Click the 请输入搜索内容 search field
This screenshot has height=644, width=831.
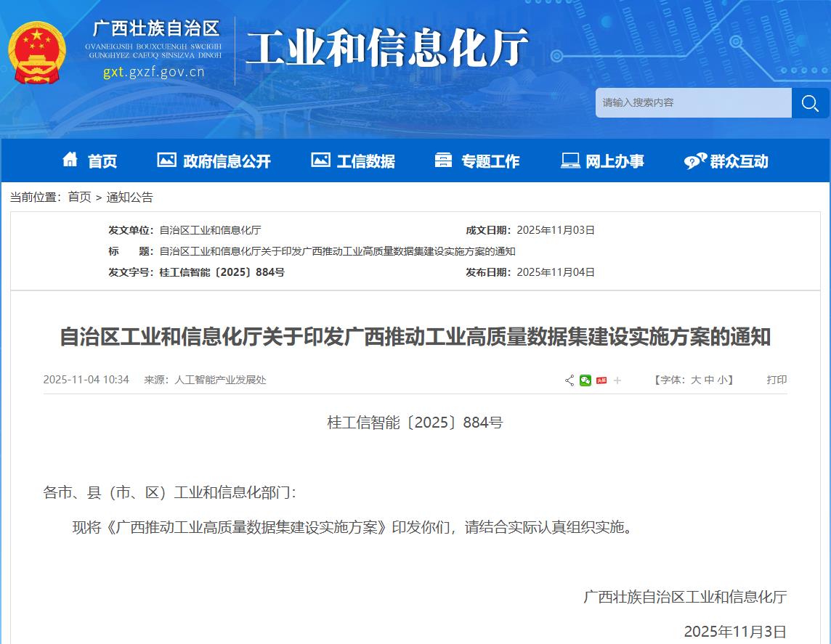693,103
